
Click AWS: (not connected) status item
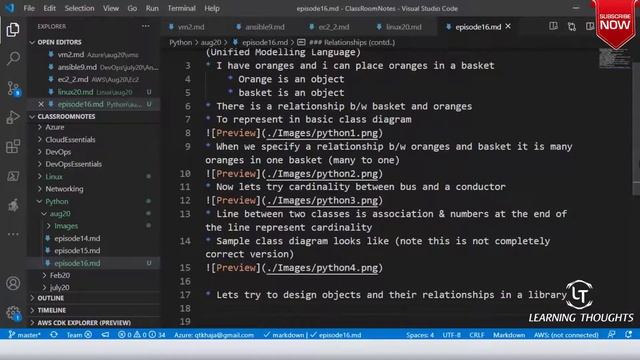pyautogui.click(x=566, y=335)
